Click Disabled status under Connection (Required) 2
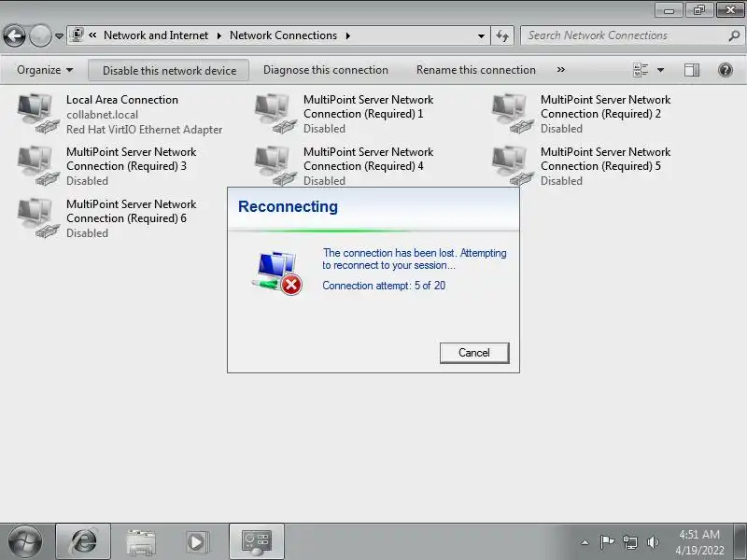This screenshot has width=747, height=560. [561, 129]
